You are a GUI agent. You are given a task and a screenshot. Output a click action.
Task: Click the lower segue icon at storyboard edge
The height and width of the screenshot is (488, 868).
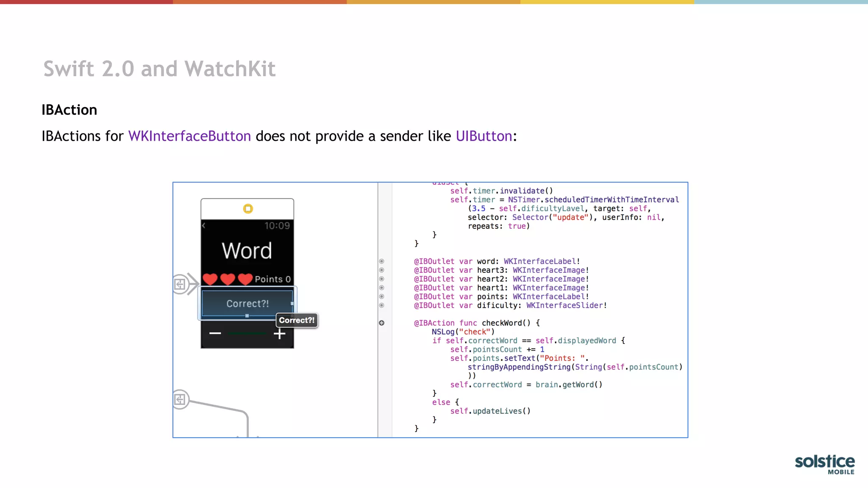click(x=180, y=399)
